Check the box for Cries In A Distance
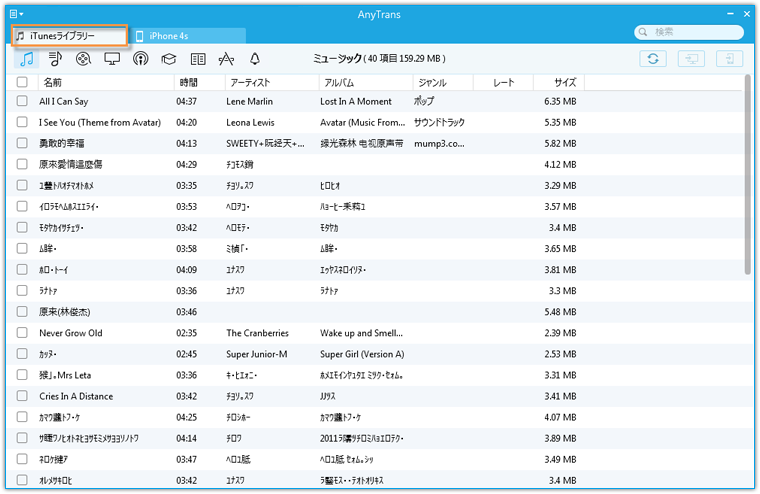 (22, 396)
